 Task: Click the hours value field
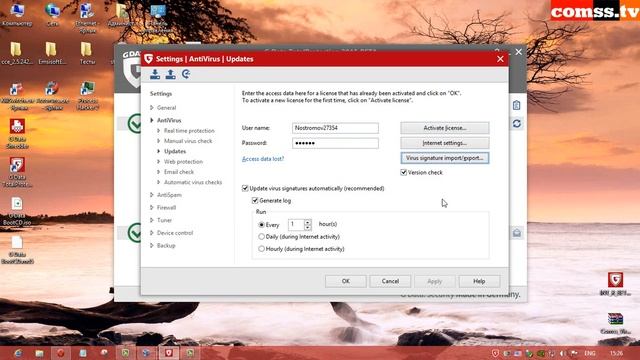296,224
